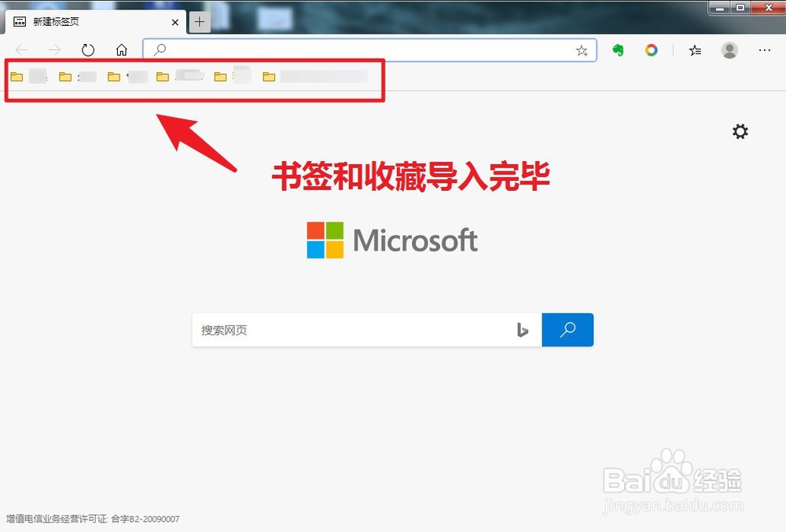Click the Microsoft logo
The height and width of the screenshot is (532, 786).
click(x=392, y=240)
